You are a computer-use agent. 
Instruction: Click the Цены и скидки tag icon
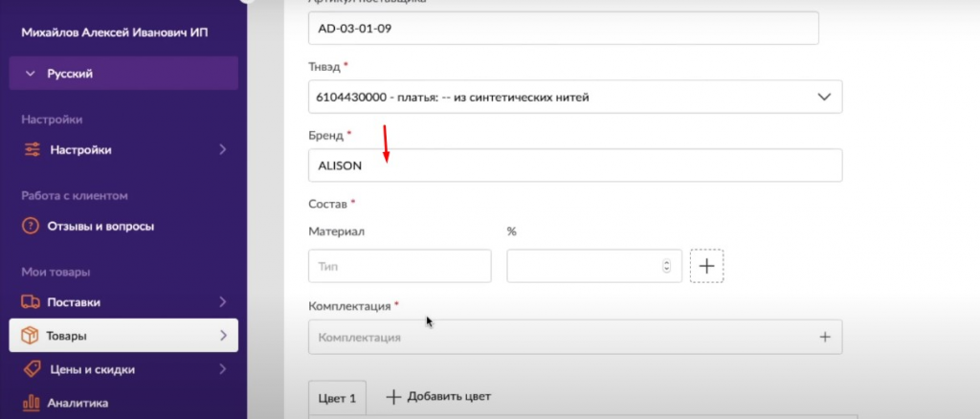coord(31,369)
